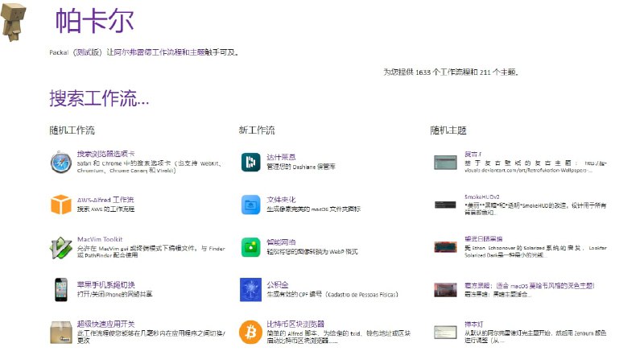Open the MacVim Toolkit title link
The height and width of the screenshot is (364, 644).
100,239
